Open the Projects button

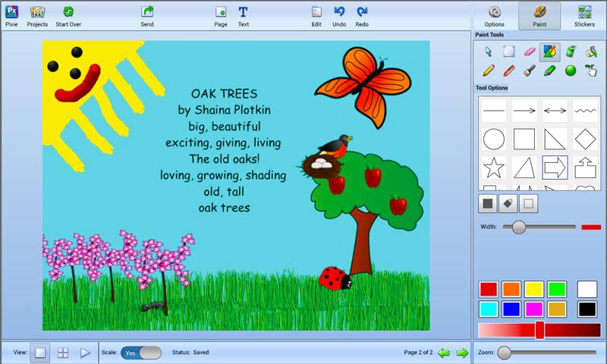(37, 15)
